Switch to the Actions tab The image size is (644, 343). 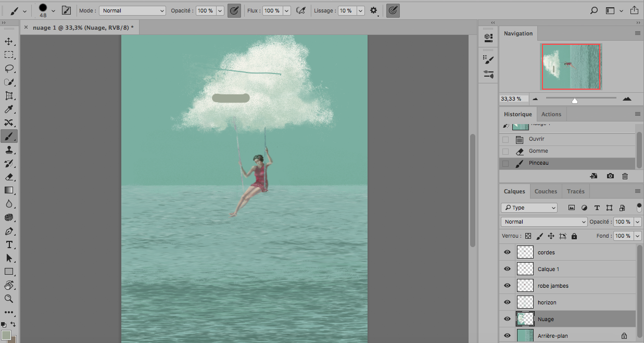(x=551, y=114)
